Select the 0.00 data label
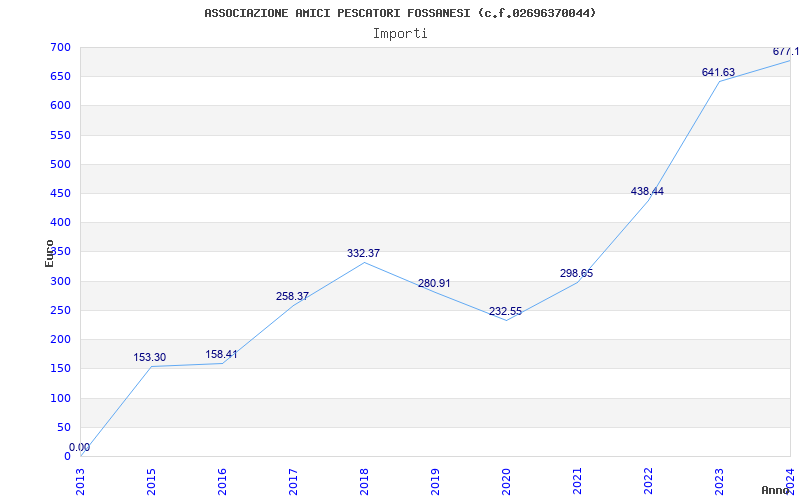Viewport: 800px width, 500px height. [80, 447]
